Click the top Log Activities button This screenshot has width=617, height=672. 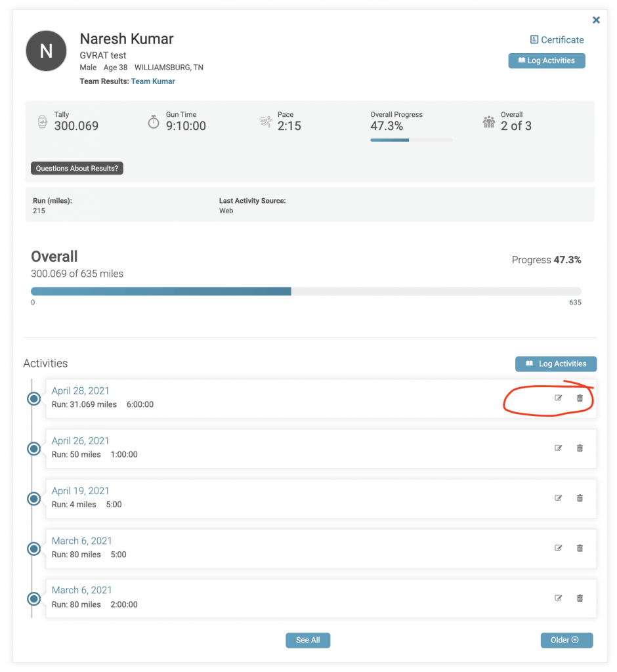click(x=547, y=61)
